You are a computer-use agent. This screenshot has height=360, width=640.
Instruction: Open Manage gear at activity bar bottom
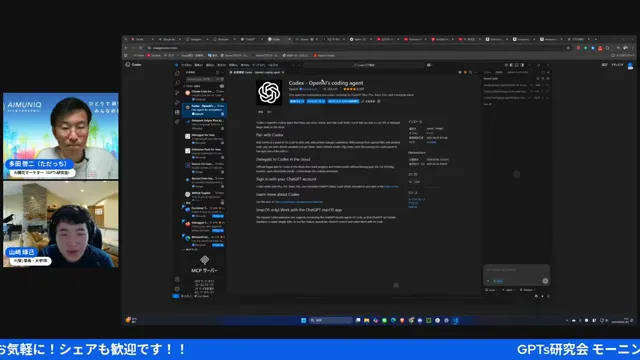coord(177,289)
